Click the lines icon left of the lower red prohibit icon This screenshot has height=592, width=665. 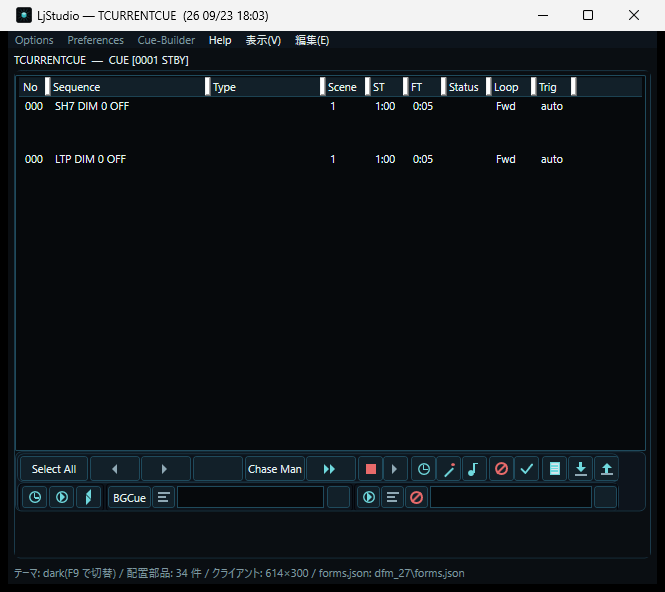coord(393,497)
